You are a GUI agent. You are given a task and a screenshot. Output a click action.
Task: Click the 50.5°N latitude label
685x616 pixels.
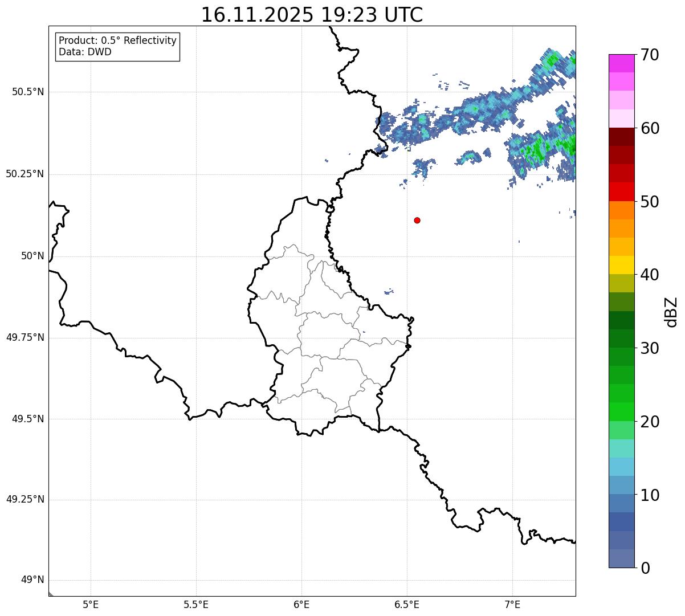(x=28, y=92)
